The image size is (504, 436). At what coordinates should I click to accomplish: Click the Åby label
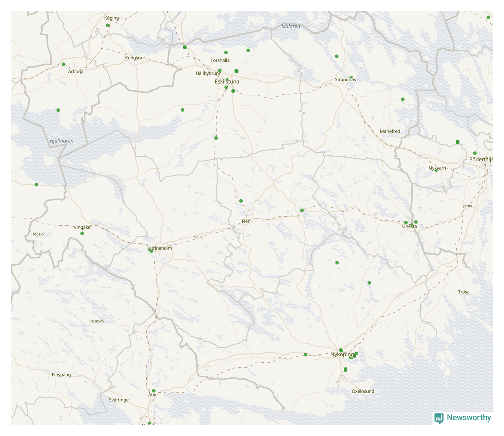pos(152,395)
